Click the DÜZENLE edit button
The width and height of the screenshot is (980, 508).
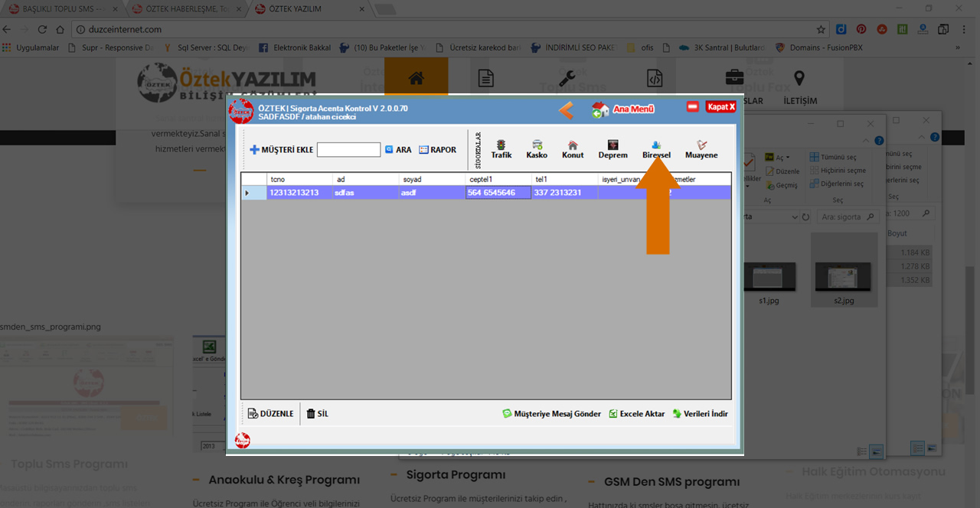tap(270, 414)
